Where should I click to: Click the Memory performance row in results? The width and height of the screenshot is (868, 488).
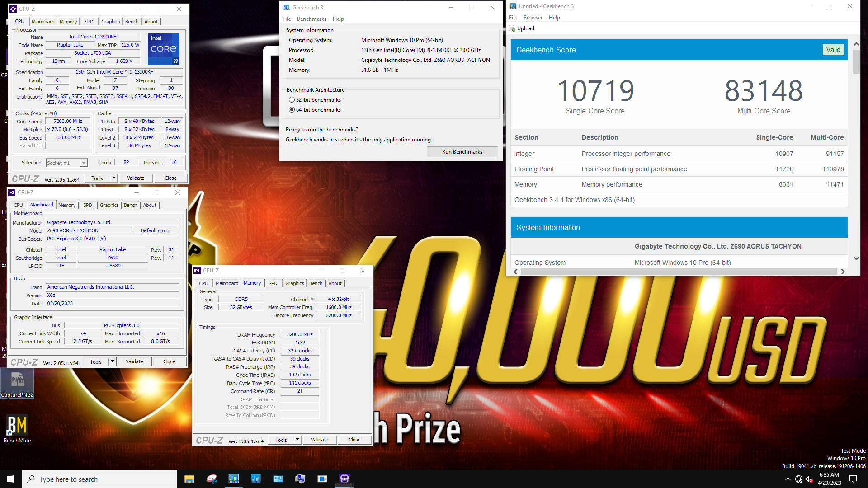pyautogui.click(x=679, y=184)
